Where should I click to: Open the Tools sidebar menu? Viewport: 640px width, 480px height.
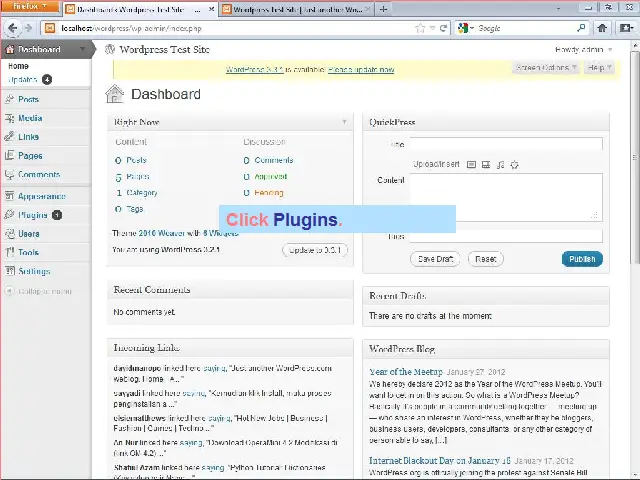pos(28,253)
